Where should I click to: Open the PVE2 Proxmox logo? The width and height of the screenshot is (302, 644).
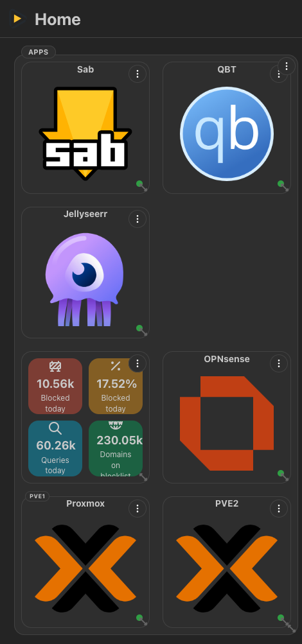click(227, 568)
